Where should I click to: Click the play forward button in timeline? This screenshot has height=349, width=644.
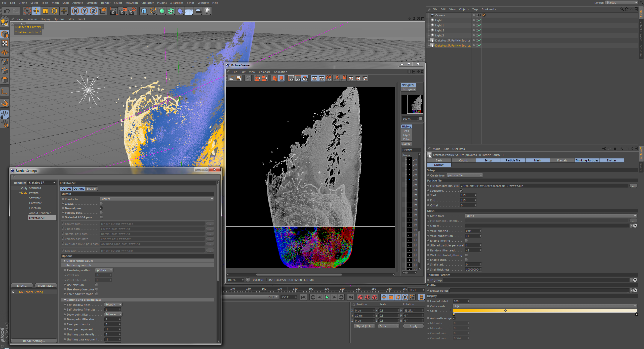pos(327,297)
